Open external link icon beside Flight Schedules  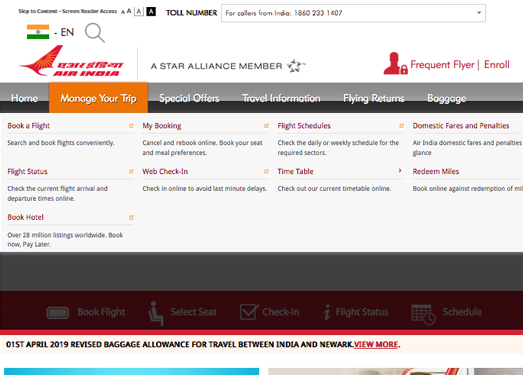click(401, 126)
